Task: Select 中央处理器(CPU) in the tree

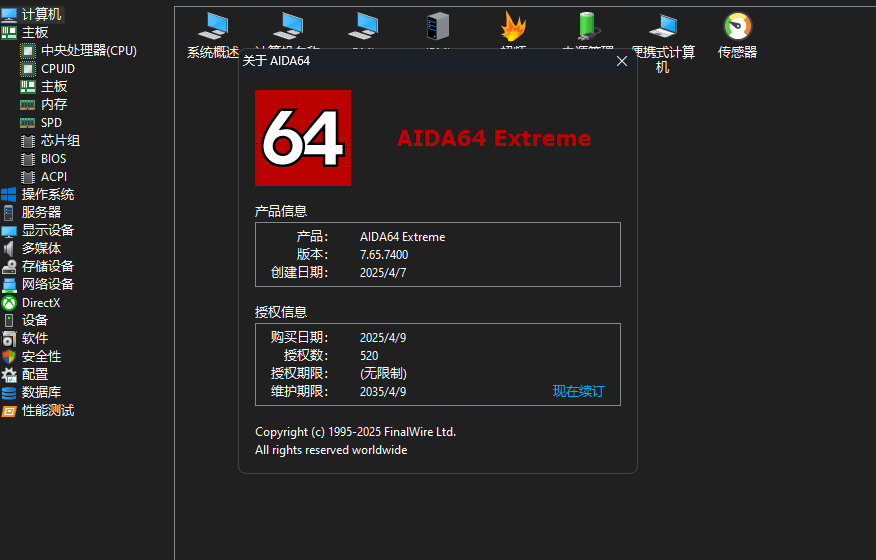Action: [x=89, y=50]
